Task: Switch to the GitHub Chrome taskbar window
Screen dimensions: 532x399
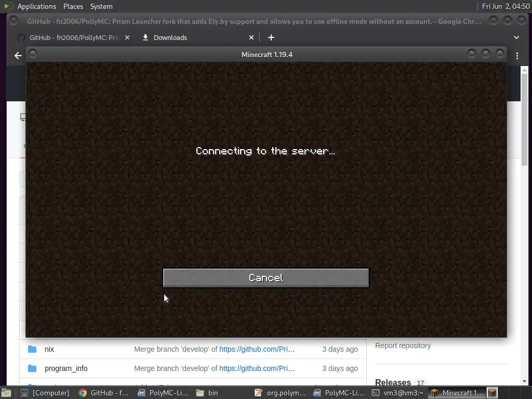Action: 103,393
